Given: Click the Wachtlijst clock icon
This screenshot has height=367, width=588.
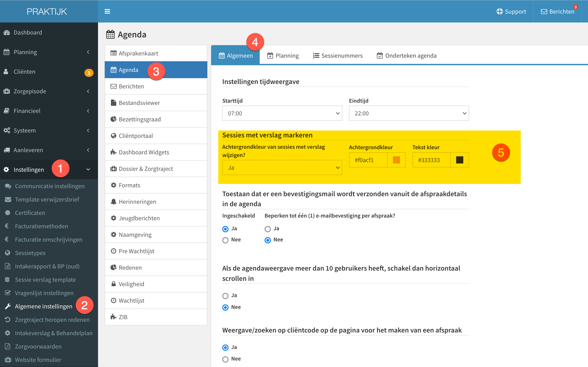Looking at the screenshot, I should click(x=113, y=300).
